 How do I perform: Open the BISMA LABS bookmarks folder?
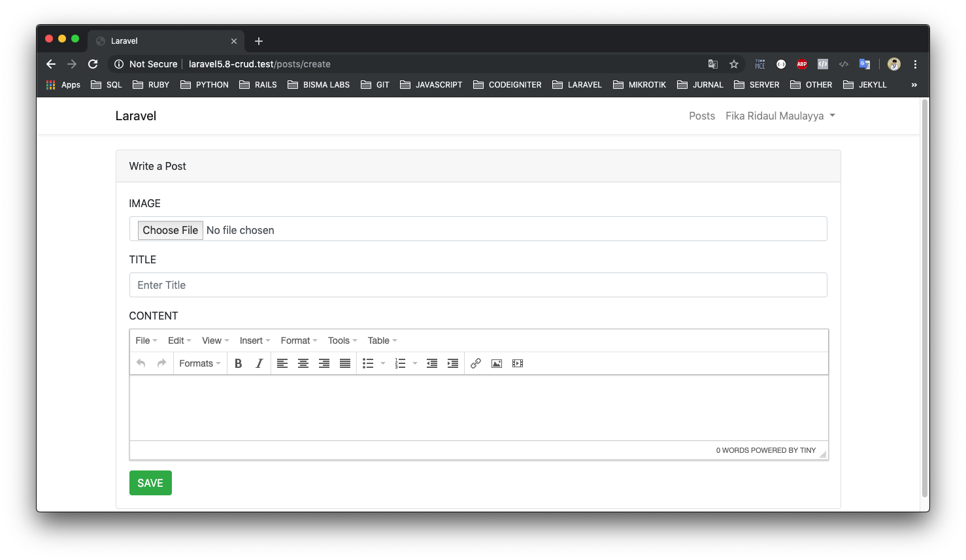(x=319, y=85)
